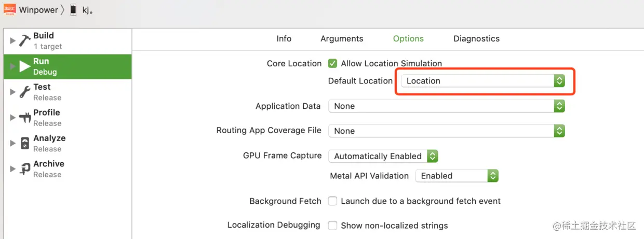Expand the Archive action disclosure triangle

click(x=13, y=169)
